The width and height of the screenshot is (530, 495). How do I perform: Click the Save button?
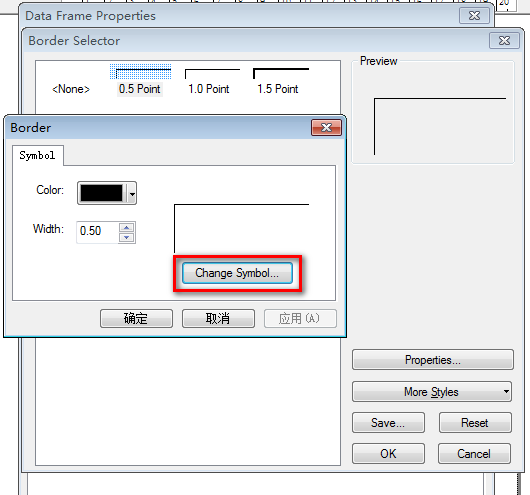tap(388, 423)
